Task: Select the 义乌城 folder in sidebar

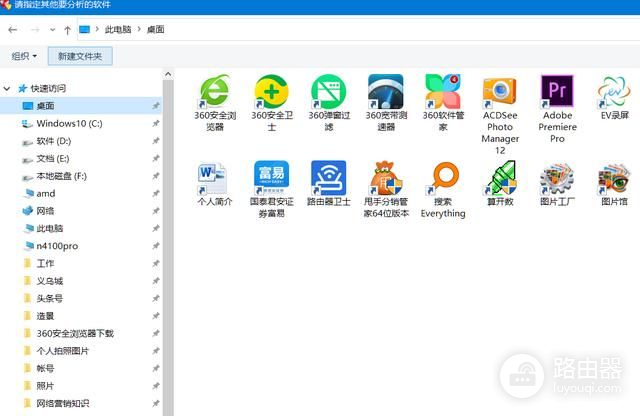Action: tap(50, 281)
